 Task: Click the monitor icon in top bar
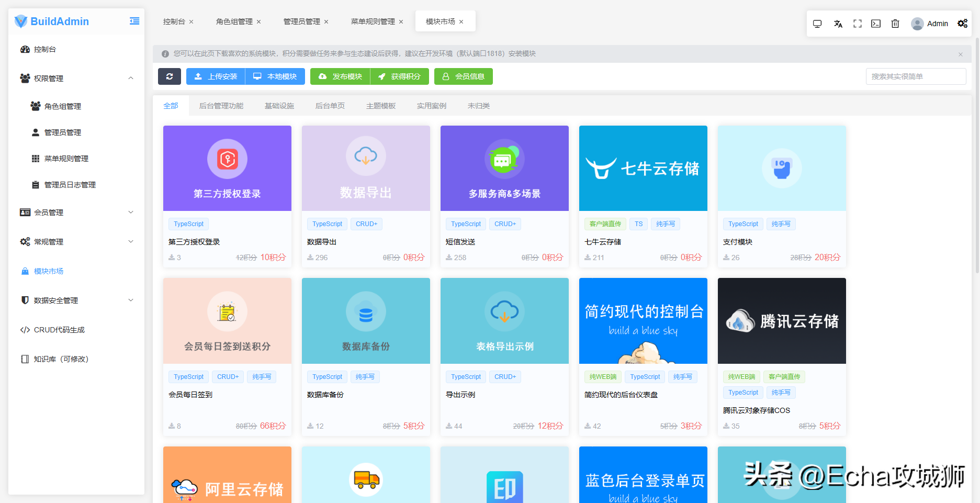click(817, 24)
